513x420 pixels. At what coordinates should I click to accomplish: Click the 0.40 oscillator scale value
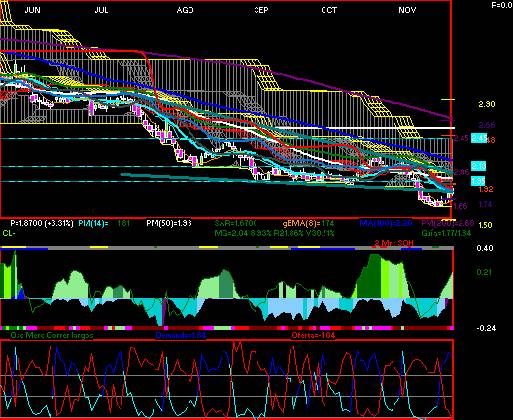(x=485, y=248)
